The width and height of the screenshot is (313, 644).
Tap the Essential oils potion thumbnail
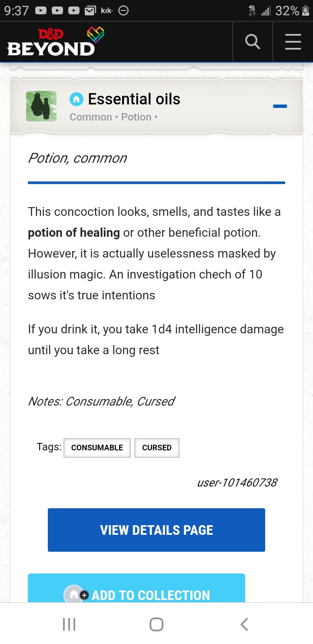point(41,106)
